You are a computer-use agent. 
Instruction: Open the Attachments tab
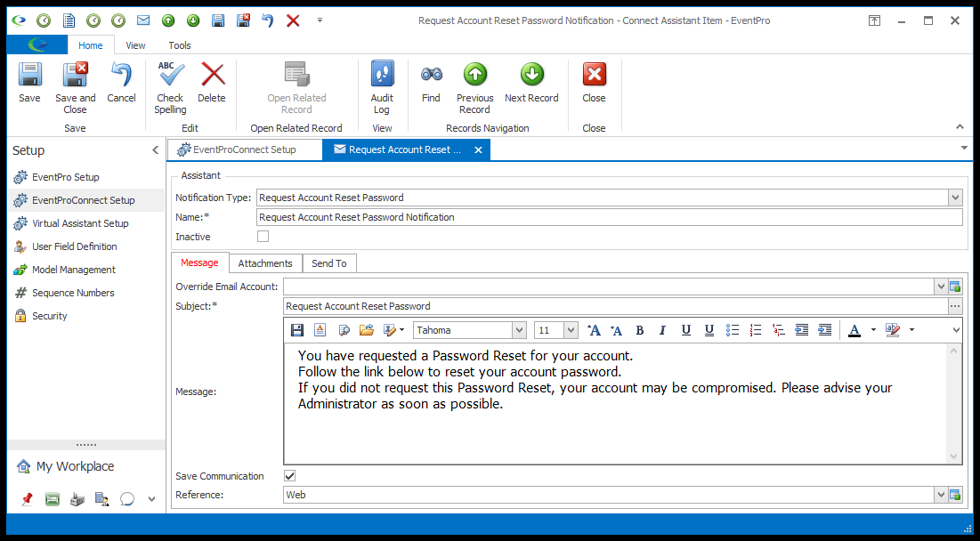[x=265, y=263]
